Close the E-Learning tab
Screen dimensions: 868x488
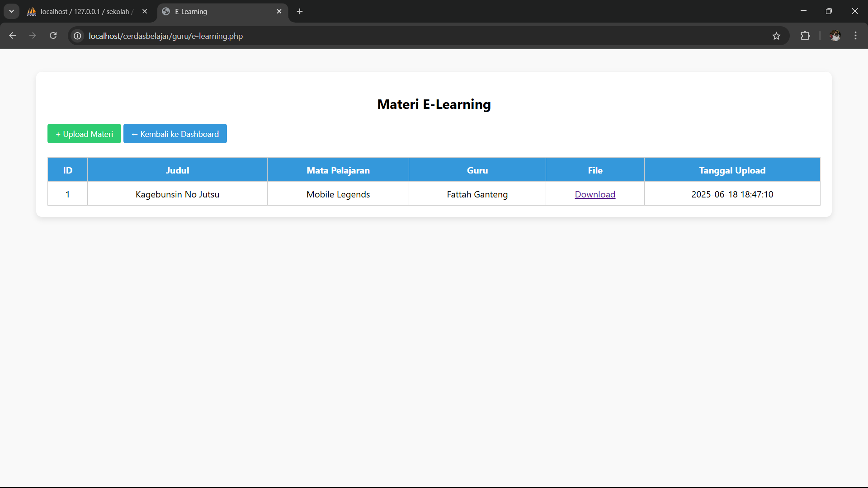coord(279,11)
